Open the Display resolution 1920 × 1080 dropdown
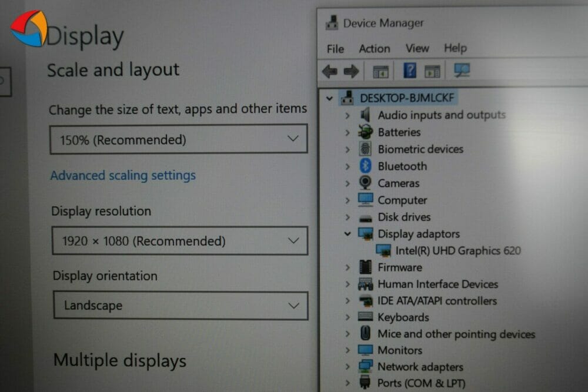 point(180,241)
